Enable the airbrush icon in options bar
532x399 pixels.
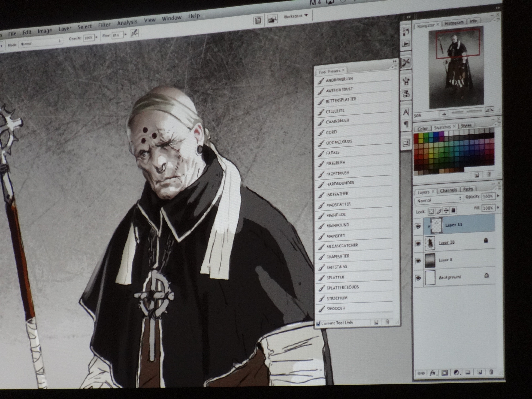[134, 33]
